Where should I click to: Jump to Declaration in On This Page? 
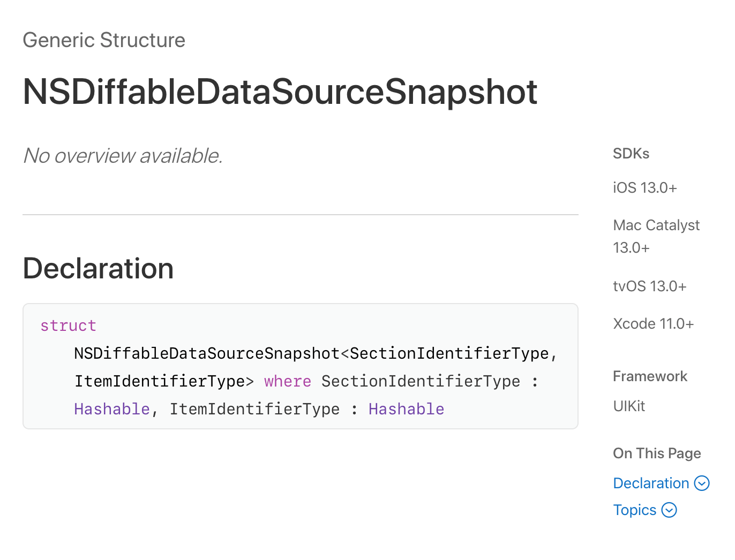[651, 483]
